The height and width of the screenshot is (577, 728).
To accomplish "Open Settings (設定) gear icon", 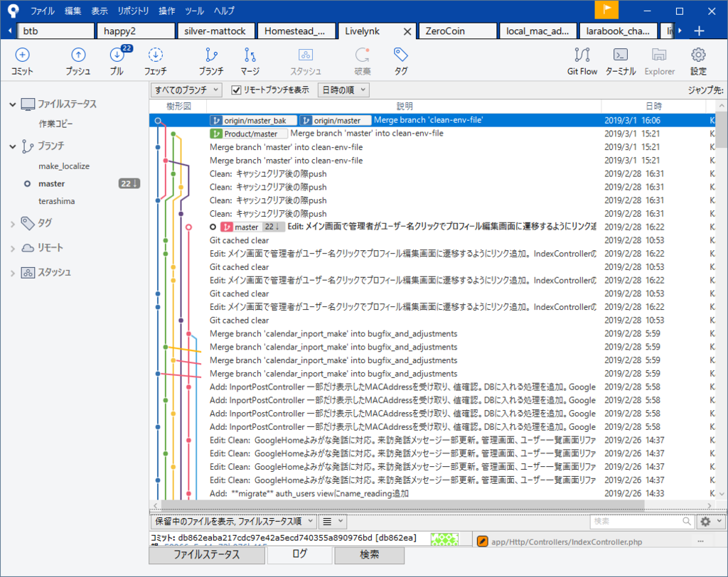I will 698,61.
